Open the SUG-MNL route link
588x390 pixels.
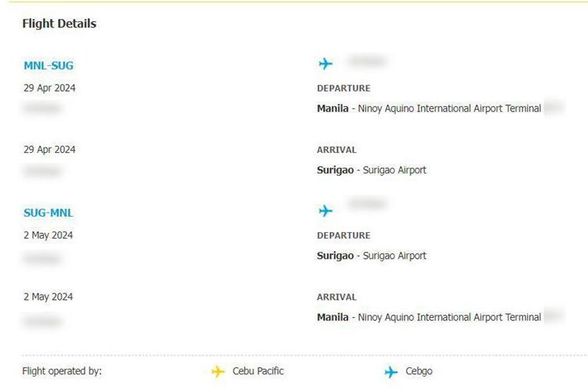49,213
